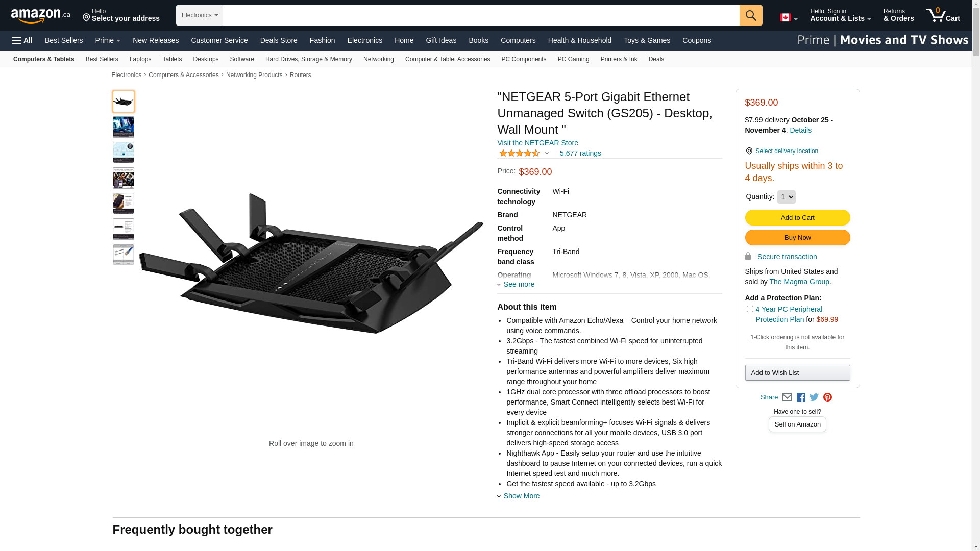The height and width of the screenshot is (551, 980).
Task: Visit the NETGEAR Store link
Action: [x=537, y=143]
